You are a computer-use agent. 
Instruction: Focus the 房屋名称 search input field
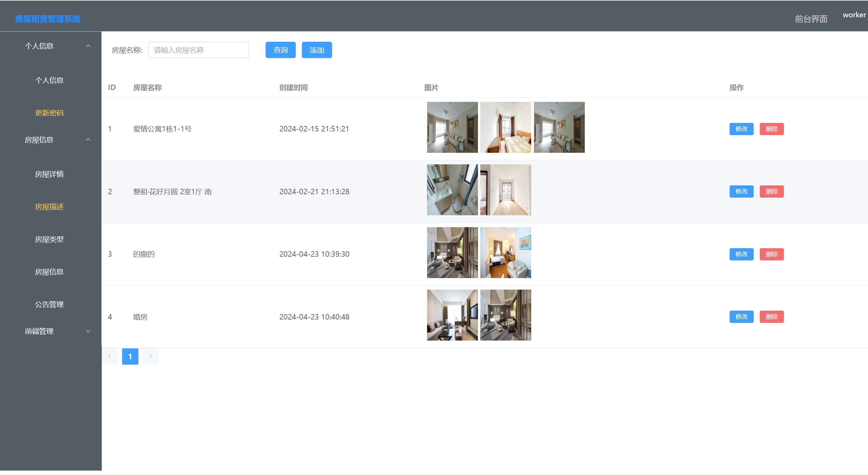pos(198,50)
